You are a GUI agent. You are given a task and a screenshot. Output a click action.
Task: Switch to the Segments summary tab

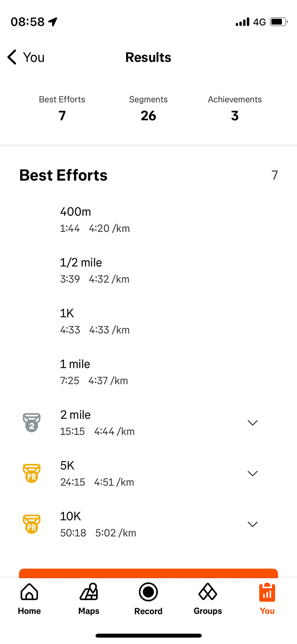pyautogui.click(x=148, y=108)
